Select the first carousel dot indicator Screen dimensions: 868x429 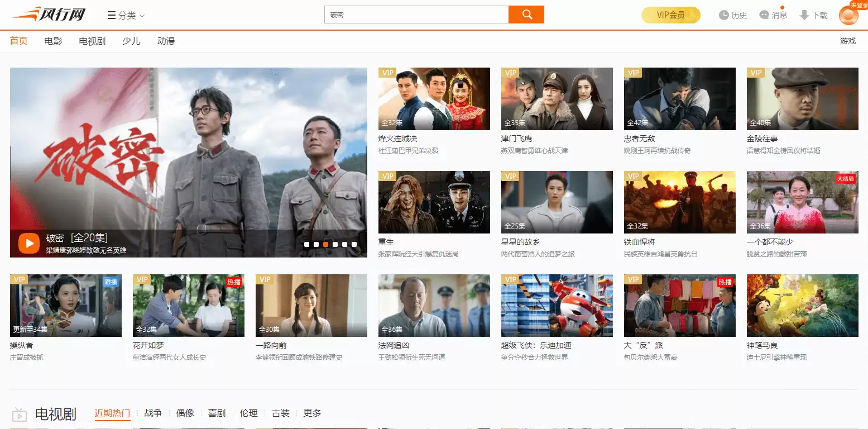click(x=306, y=244)
